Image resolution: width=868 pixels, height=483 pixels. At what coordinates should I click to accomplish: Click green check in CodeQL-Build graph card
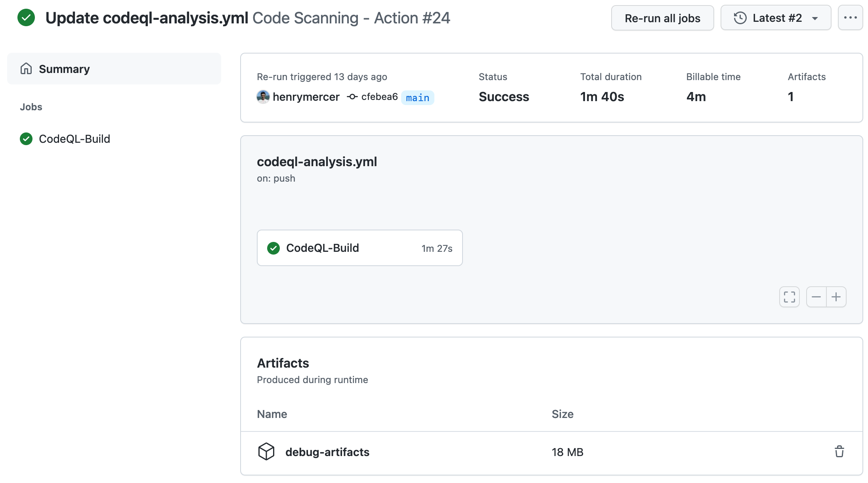coord(273,248)
